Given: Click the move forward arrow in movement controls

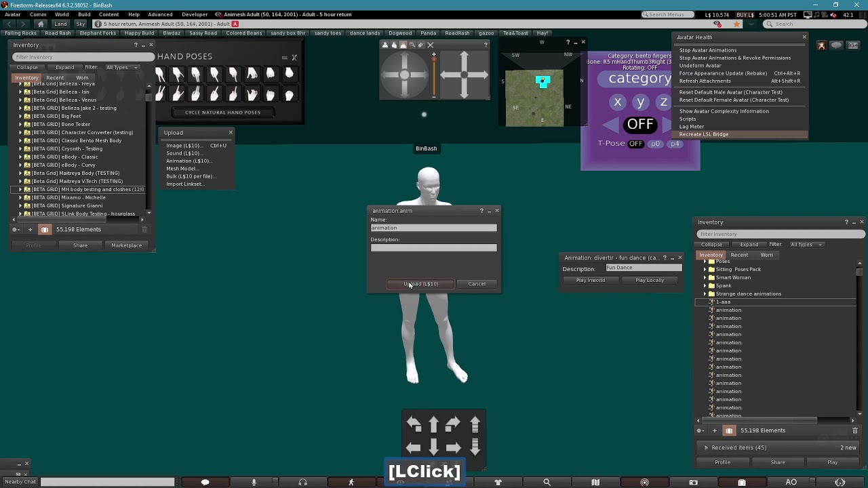Looking at the screenshot, I should [433, 425].
